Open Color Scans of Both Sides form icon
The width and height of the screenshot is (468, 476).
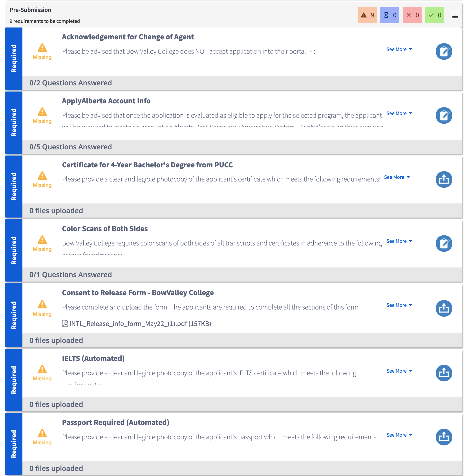[444, 243]
